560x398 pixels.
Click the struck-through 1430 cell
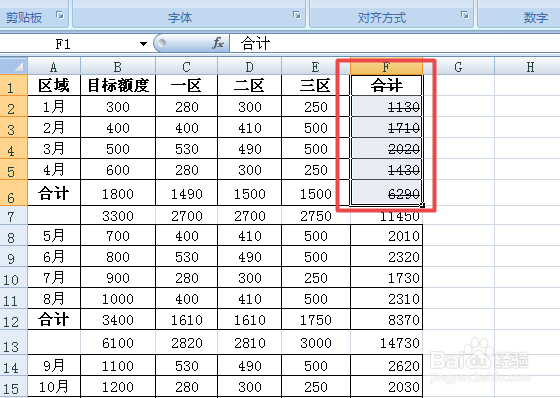[x=386, y=169]
